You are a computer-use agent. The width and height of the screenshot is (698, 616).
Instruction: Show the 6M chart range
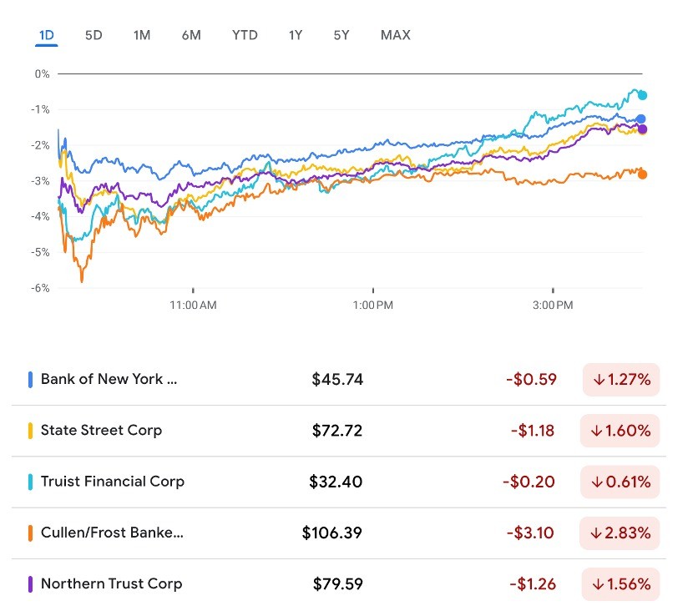tap(191, 35)
